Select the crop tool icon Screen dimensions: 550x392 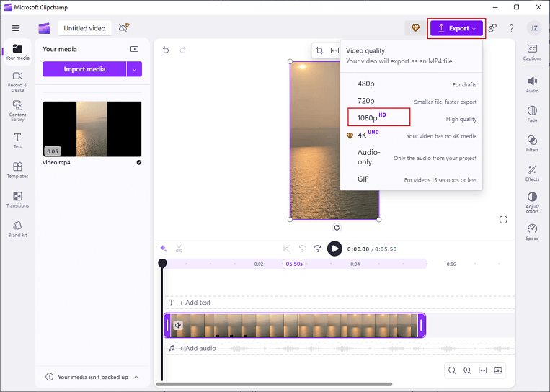tap(319, 50)
